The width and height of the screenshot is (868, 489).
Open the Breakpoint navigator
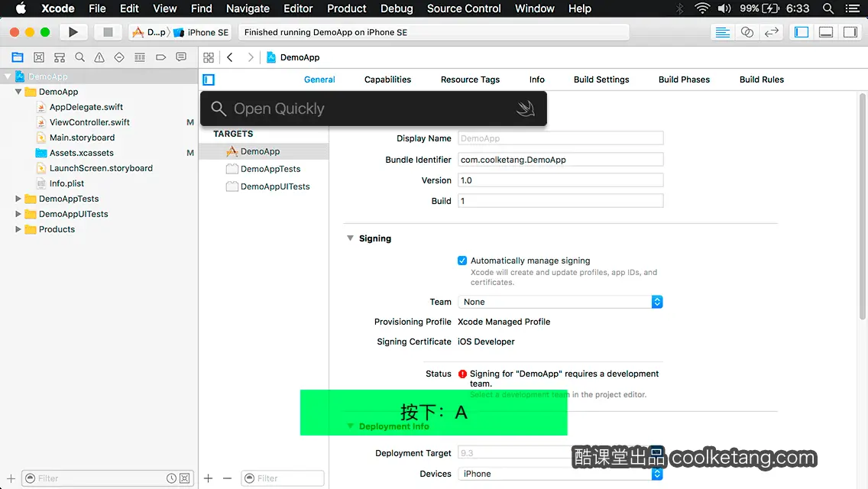pos(160,57)
